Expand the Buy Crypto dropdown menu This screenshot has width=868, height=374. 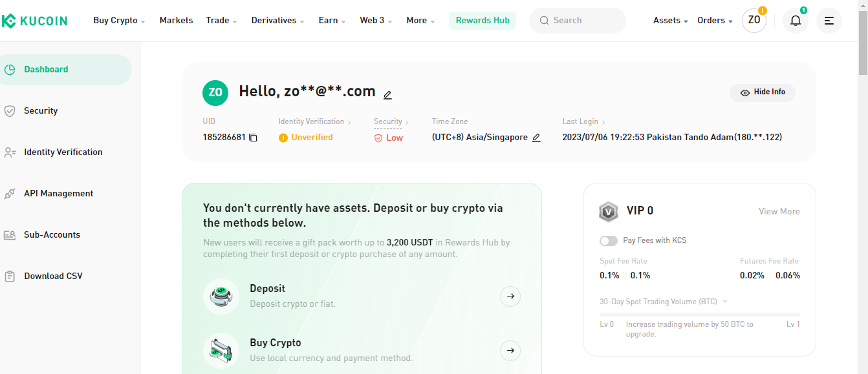tap(119, 21)
